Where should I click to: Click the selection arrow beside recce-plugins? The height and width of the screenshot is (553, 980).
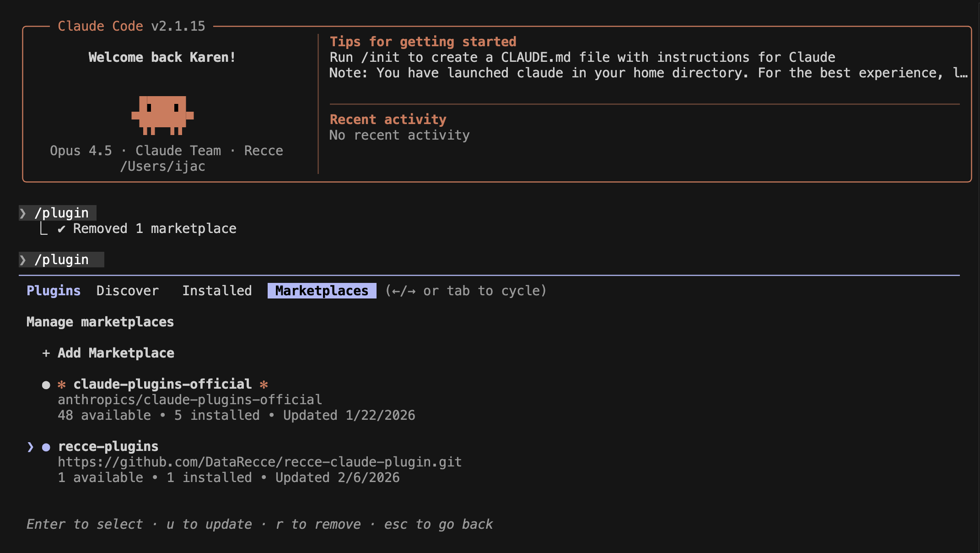pos(30,447)
